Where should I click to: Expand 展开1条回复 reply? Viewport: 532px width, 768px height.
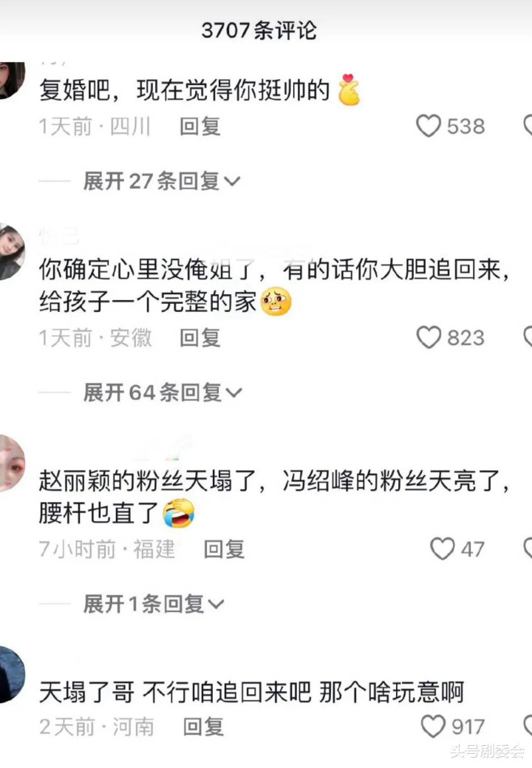point(154,604)
